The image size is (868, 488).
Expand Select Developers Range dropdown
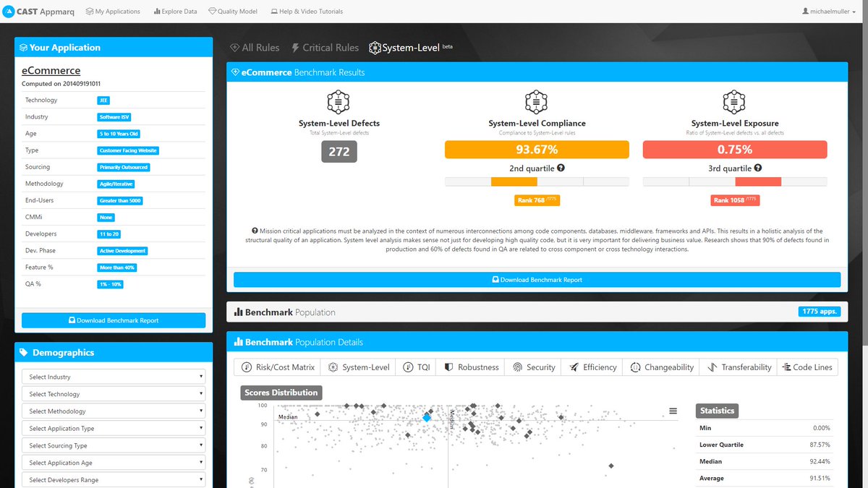click(114, 480)
